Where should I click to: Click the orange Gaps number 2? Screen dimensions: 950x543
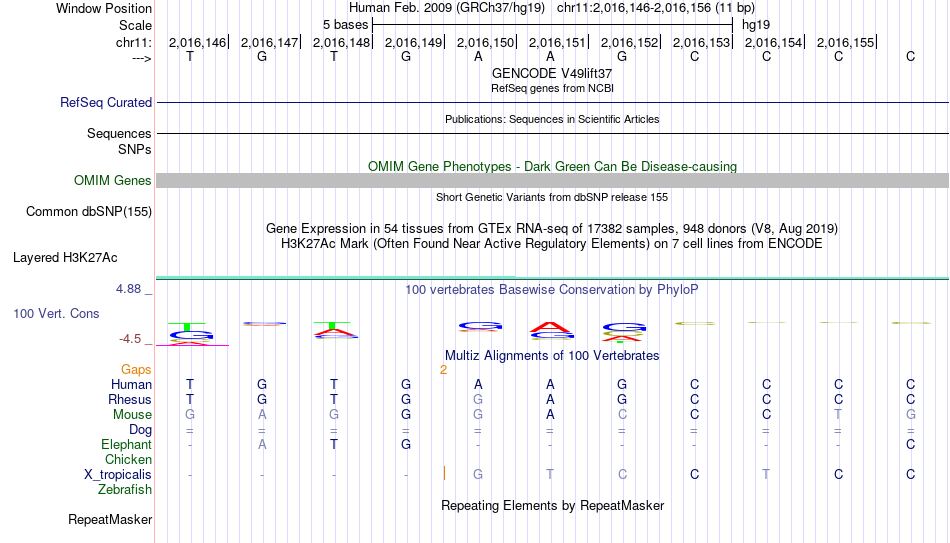tap(443, 370)
